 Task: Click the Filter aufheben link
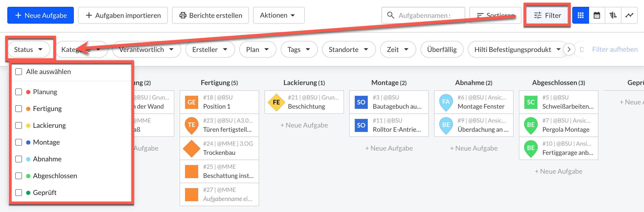615,50
